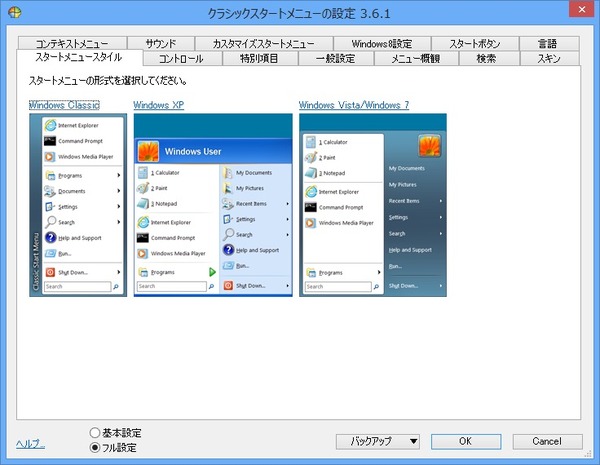Open the カスタマイズスタートメニュー tab

[264, 43]
